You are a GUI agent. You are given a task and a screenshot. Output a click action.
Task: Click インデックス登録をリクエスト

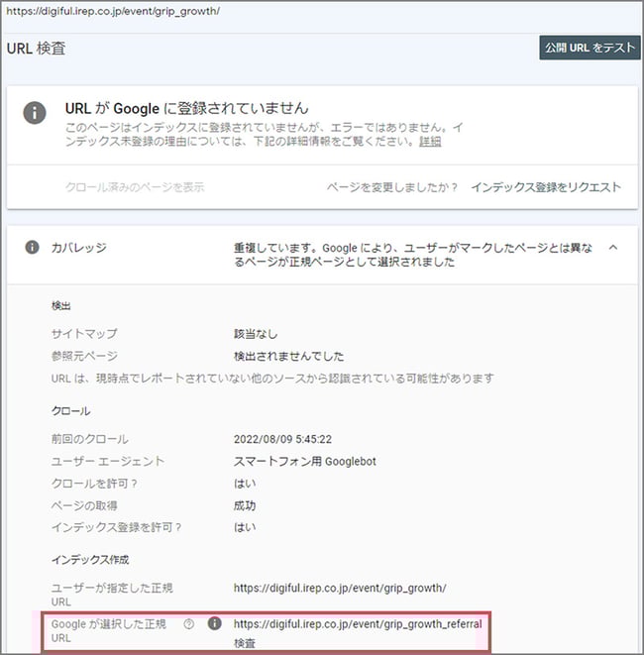[x=546, y=187]
